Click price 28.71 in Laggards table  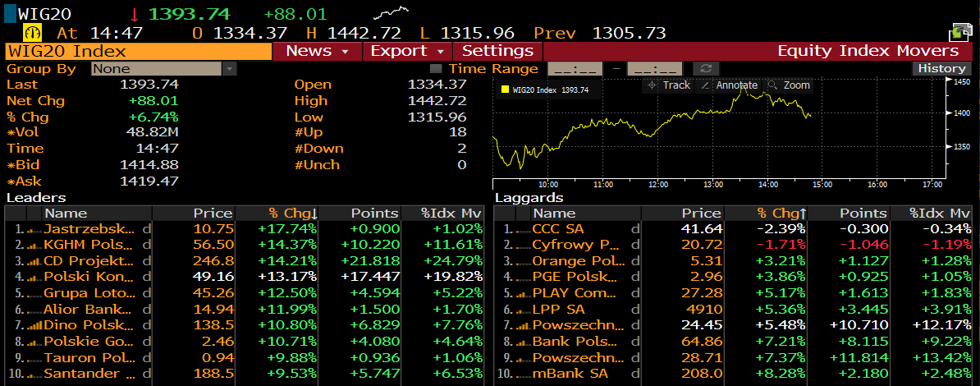(703, 358)
